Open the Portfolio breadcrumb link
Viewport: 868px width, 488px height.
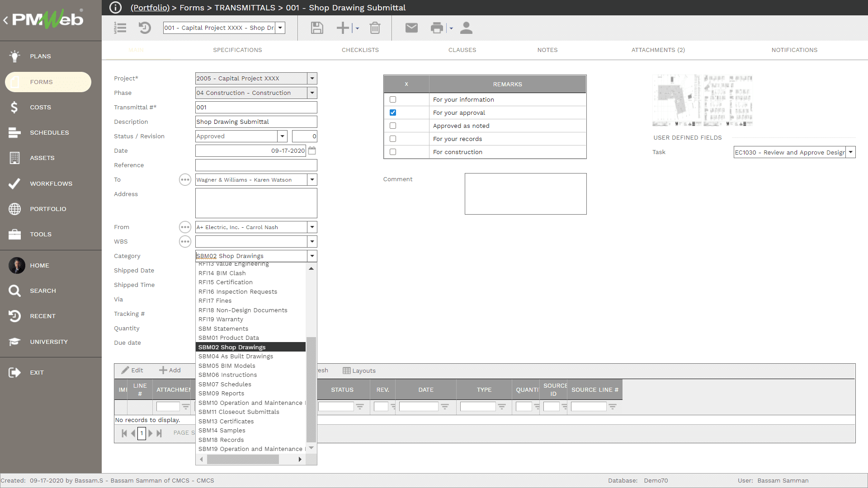150,8
